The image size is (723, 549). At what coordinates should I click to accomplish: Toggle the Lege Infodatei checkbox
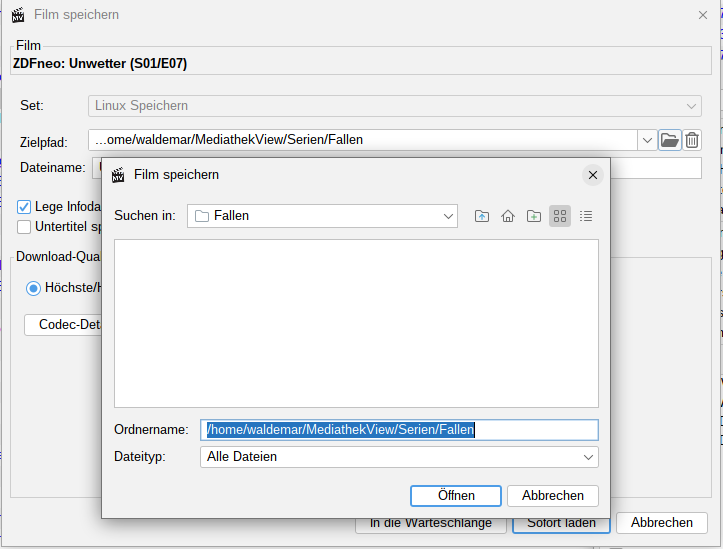(x=25, y=207)
